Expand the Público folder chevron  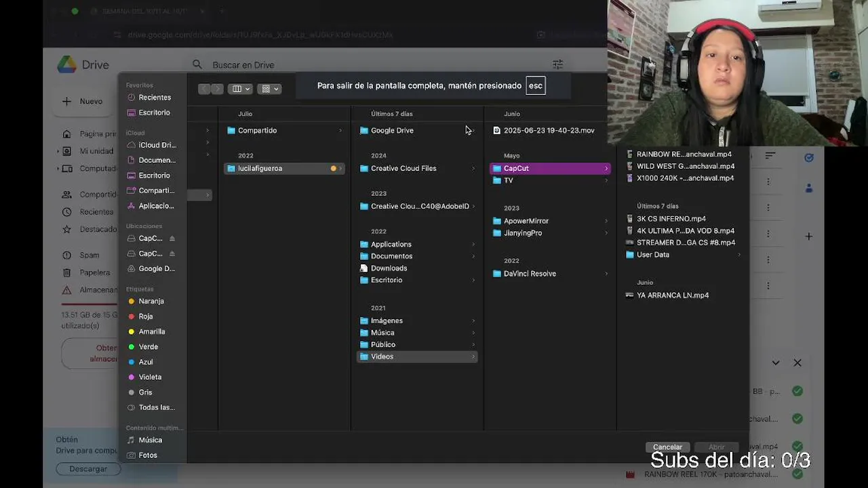473,344
